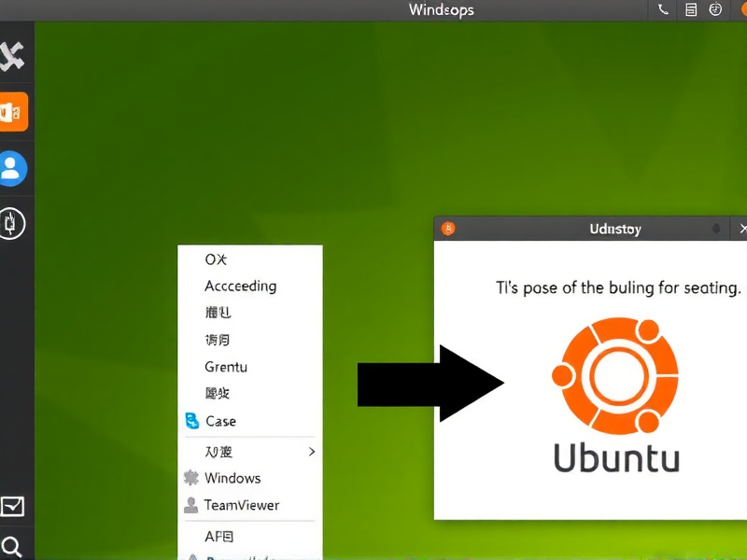
Task: Click the Ubuntu label text in the dialog
Action: point(616,457)
